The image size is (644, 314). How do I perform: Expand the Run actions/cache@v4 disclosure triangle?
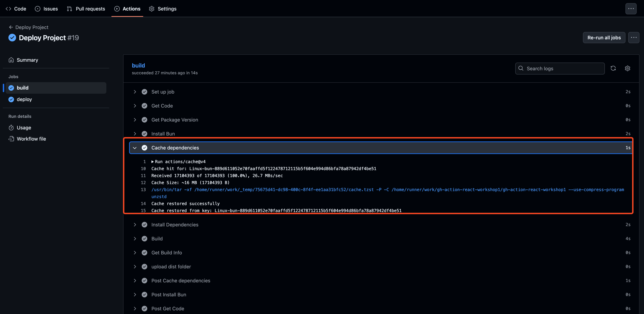(153, 162)
